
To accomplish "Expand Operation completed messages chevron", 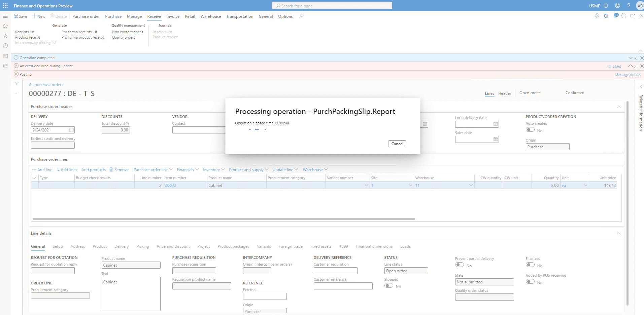I will pyautogui.click(x=630, y=58).
